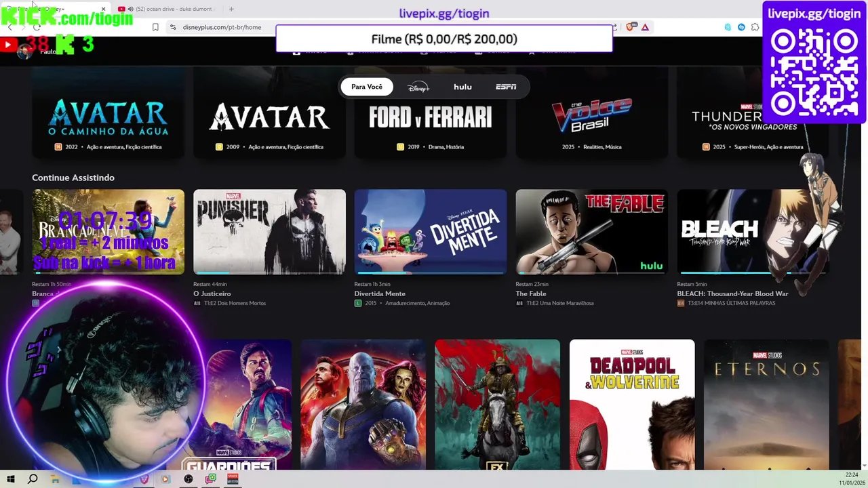
Task: Click the 'Continue Assistindo' heading
Action: 73,178
